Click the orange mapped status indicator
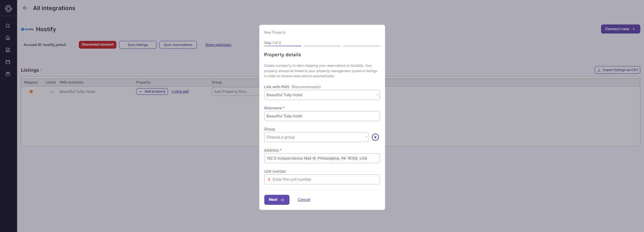Image resolution: width=644 pixels, height=232 pixels. coord(31,92)
